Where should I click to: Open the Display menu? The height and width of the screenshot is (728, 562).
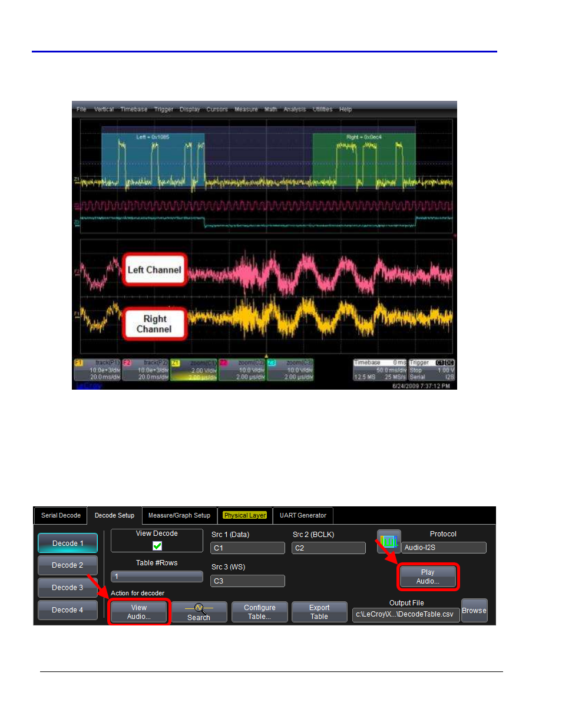190,110
